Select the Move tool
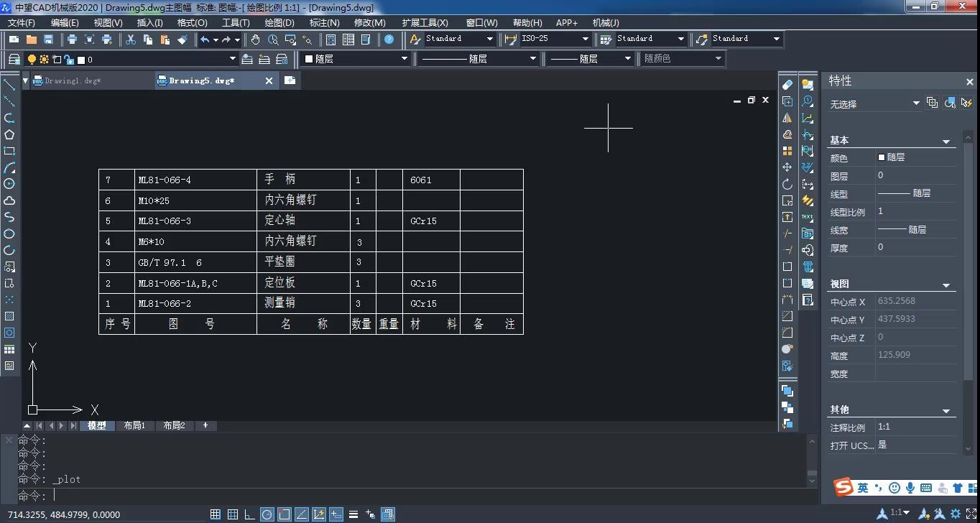The image size is (980, 523). [787, 167]
